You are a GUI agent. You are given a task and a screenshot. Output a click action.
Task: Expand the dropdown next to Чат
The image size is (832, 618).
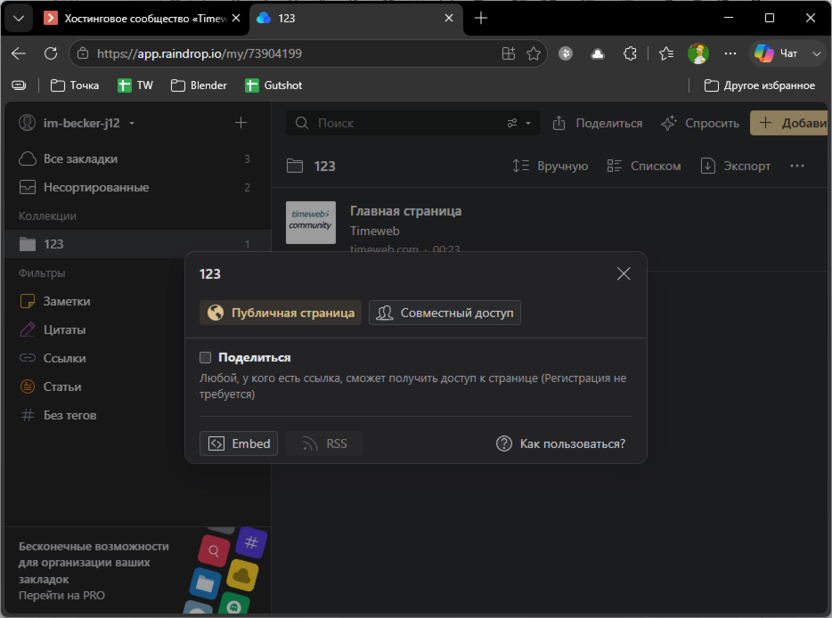(817, 54)
